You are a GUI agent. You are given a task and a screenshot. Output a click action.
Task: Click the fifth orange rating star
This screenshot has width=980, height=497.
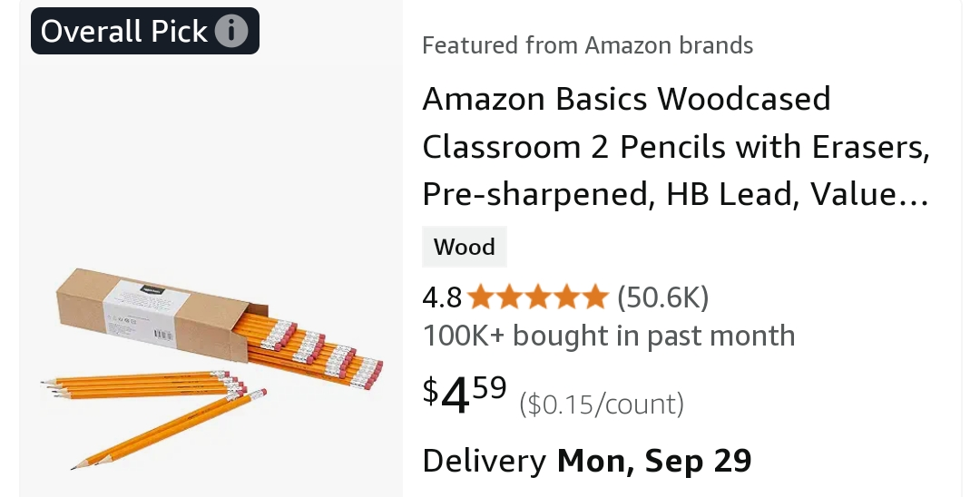click(x=594, y=297)
